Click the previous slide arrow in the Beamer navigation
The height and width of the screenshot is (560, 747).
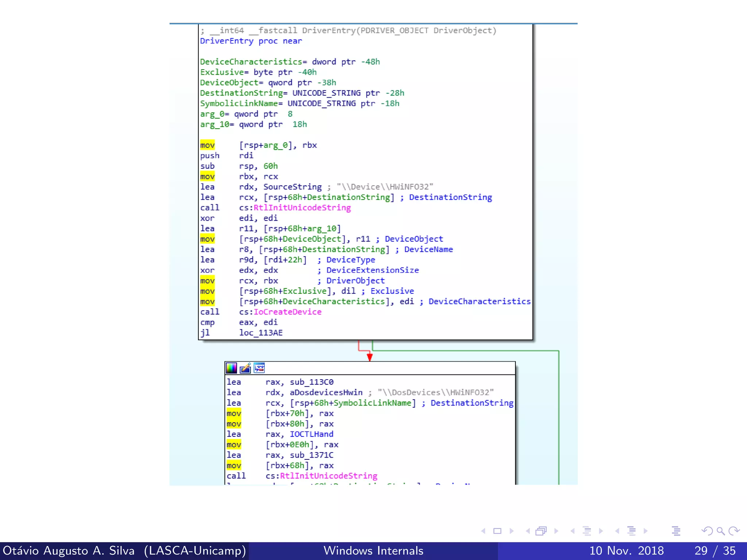click(x=483, y=531)
